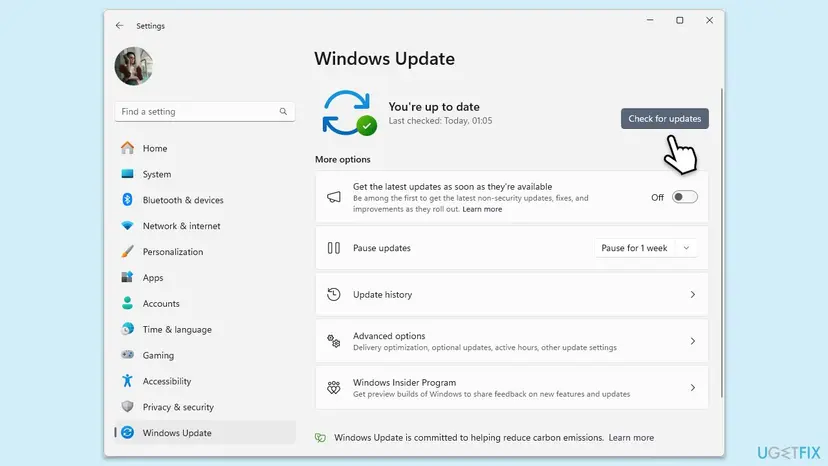828x466 pixels.
Task: Click the Windows Insider Program icon
Action: click(x=334, y=388)
